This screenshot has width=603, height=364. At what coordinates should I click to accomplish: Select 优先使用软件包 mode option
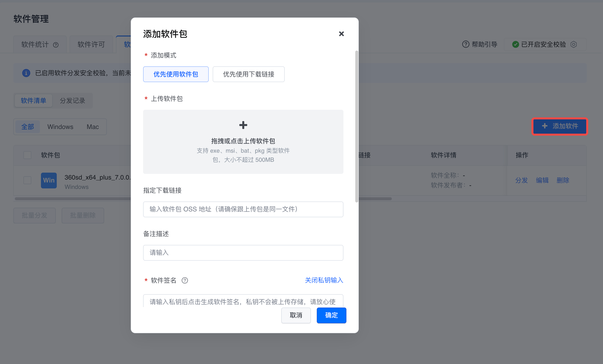tap(176, 74)
